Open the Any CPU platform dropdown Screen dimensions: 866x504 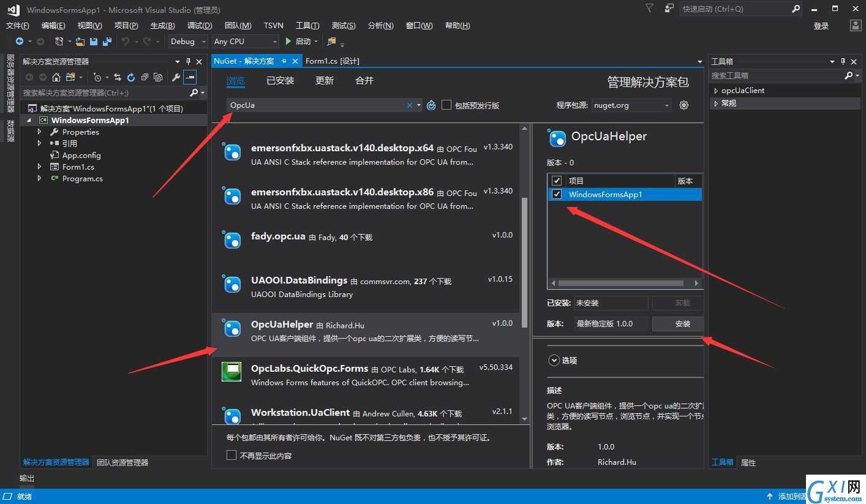[x=246, y=42]
